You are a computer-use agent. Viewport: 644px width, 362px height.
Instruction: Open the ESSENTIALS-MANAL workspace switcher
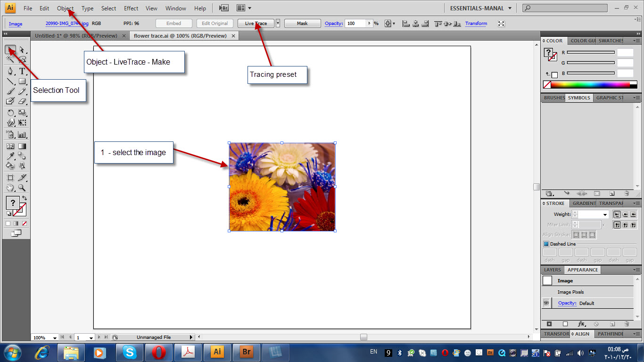[x=480, y=8]
